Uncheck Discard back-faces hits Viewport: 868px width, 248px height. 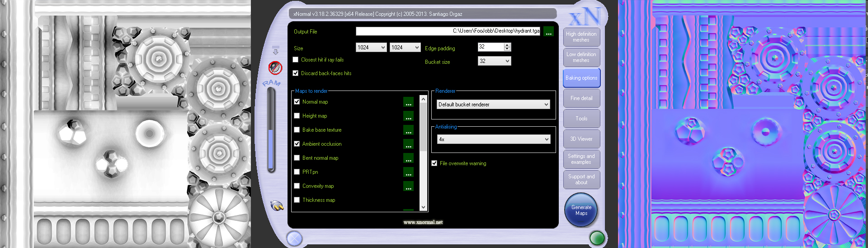click(296, 73)
